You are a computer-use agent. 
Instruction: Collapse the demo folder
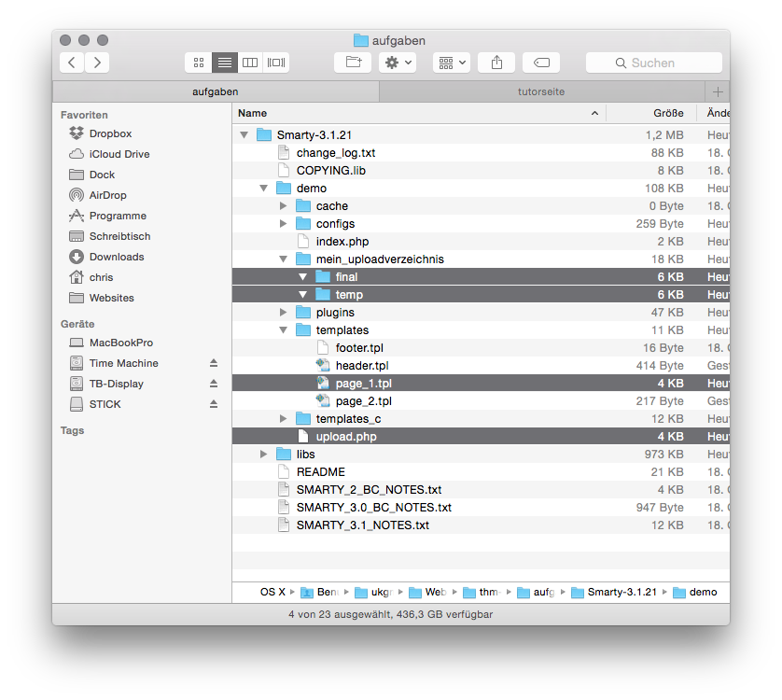pyautogui.click(x=264, y=189)
